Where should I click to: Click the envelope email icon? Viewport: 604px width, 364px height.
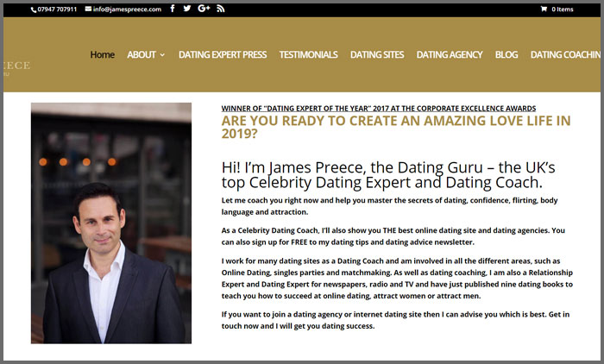click(88, 9)
